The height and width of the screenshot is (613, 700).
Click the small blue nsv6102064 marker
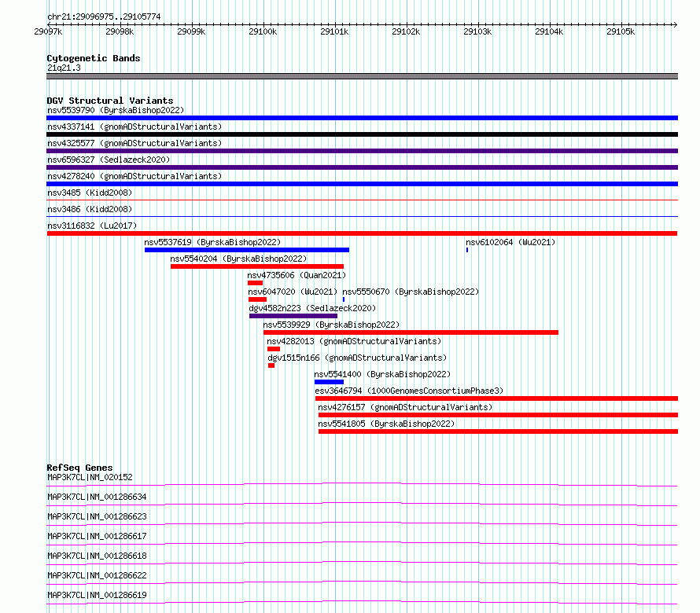pos(467,250)
